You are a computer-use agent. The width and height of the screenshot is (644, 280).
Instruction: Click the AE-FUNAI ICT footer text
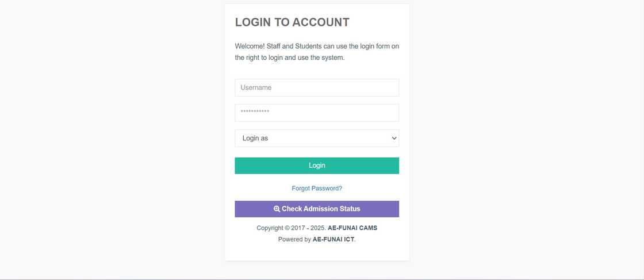tap(333, 239)
